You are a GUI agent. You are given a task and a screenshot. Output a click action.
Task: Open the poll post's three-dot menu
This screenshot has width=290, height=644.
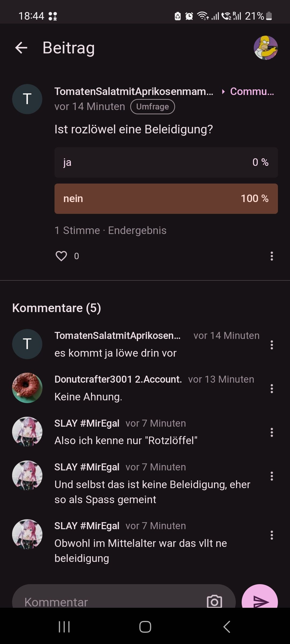[272, 256]
